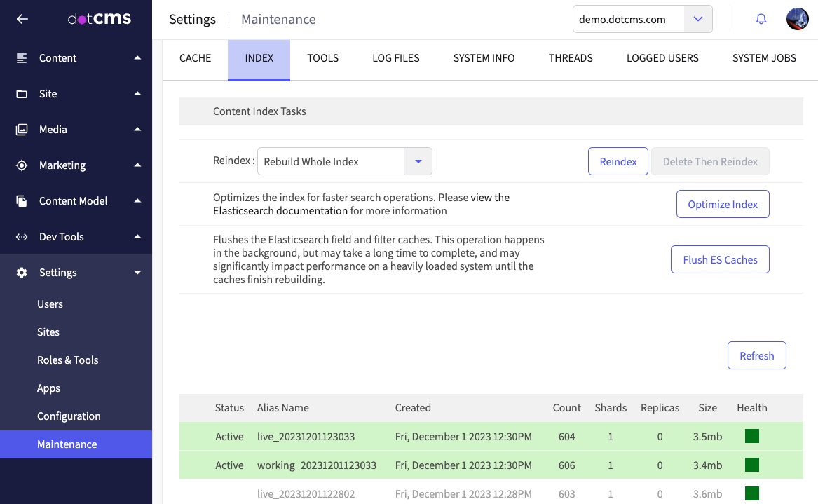Viewport: 818px width, 504px height.
Task: Expand the Content Model section arrow
Action: click(137, 201)
